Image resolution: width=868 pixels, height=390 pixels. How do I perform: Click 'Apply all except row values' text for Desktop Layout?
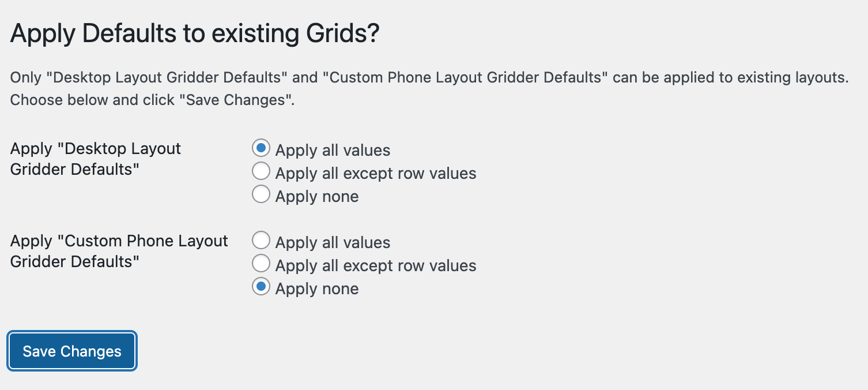[376, 174]
